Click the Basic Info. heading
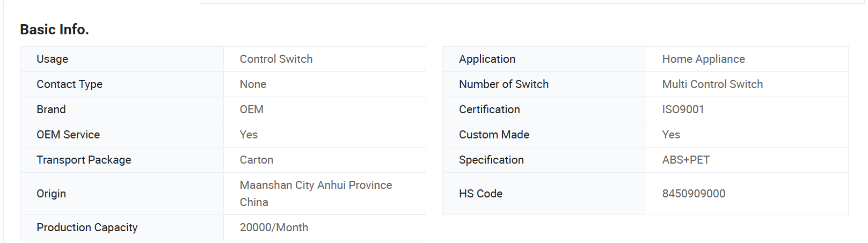 tap(54, 30)
